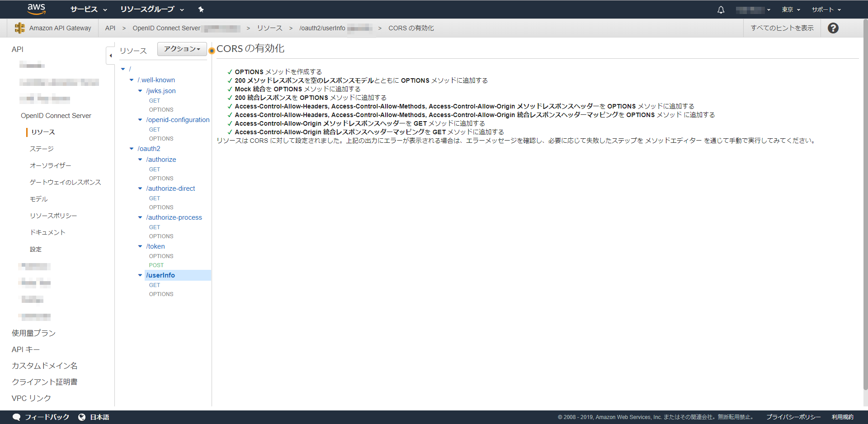This screenshot has height=424, width=868.
Task: Collapse the /authorize-direct tree node
Action: click(x=140, y=188)
